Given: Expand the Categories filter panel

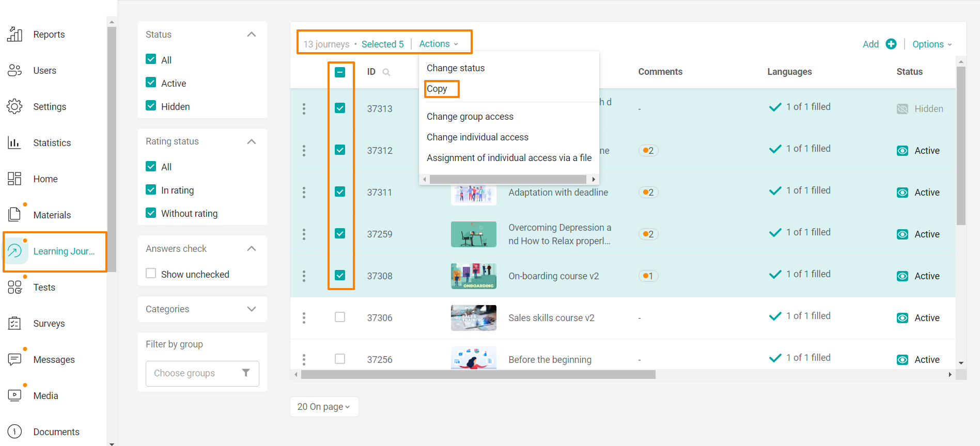Looking at the screenshot, I should click(x=252, y=309).
